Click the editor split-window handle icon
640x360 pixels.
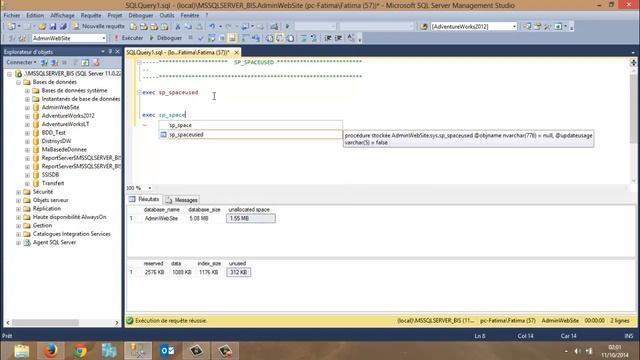633,62
